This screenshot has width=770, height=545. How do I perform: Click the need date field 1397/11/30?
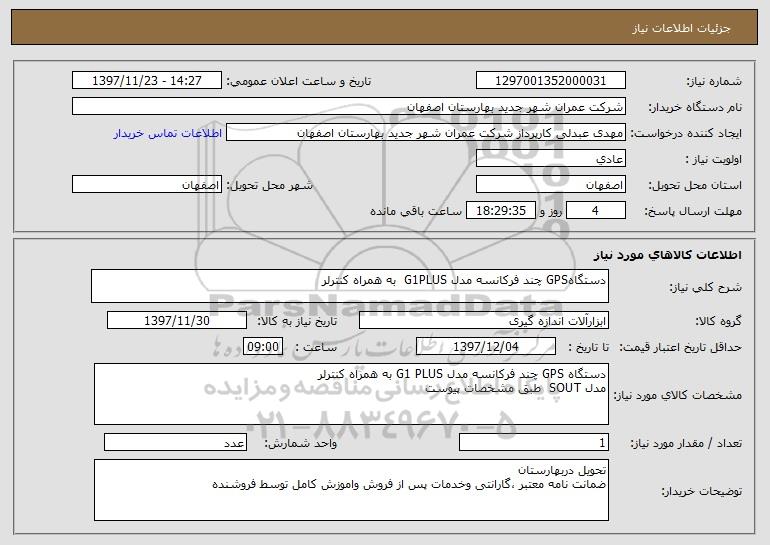[x=177, y=321]
